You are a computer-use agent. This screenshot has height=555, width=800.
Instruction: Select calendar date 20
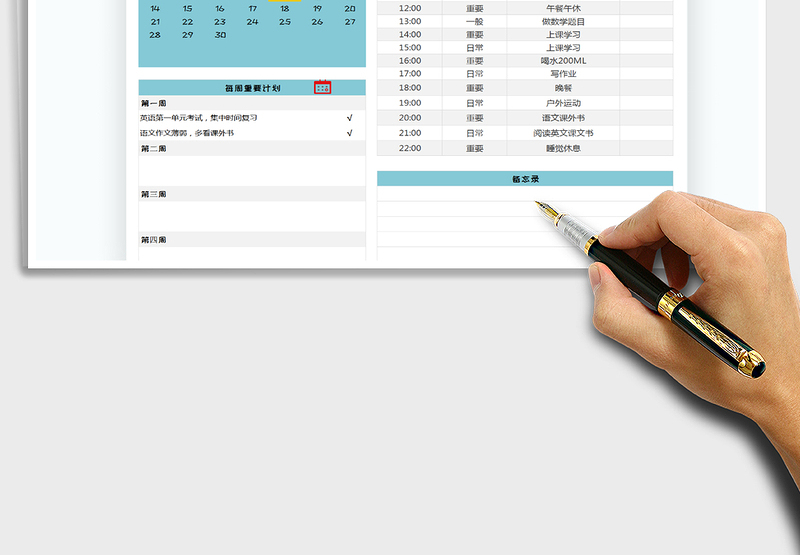coord(350,9)
